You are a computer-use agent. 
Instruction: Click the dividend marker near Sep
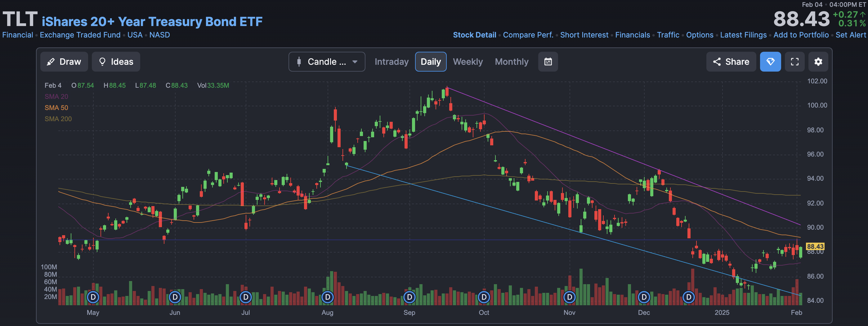tap(409, 297)
